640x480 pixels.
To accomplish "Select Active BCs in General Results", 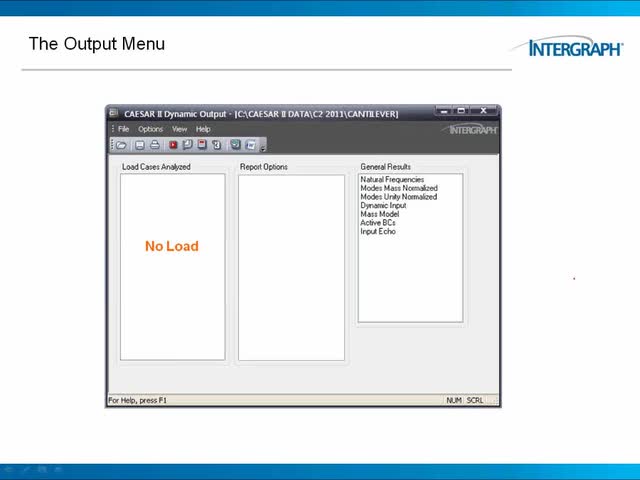I will (378, 222).
